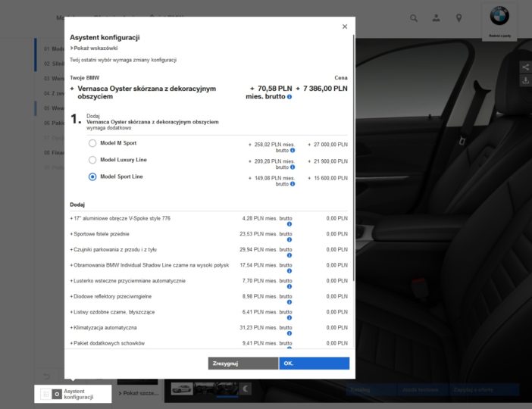Select the exterior car thumbnail
This screenshot has height=409, width=532.
coord(182,389)
